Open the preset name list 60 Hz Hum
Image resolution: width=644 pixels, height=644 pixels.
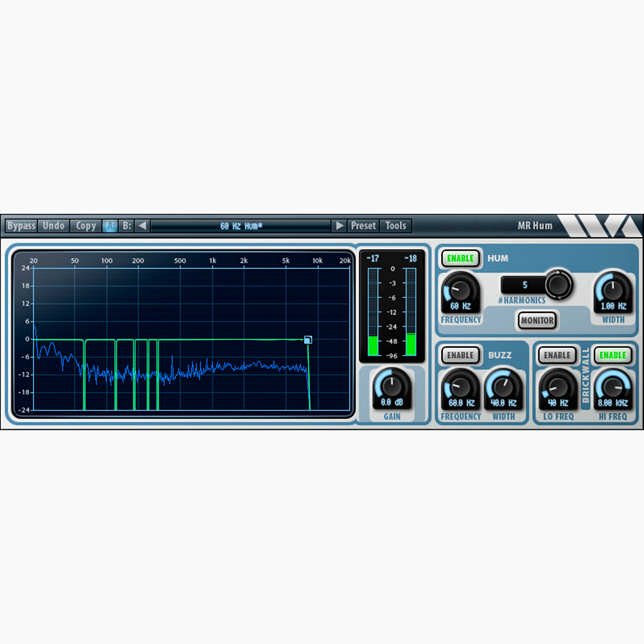coord(241,226)
